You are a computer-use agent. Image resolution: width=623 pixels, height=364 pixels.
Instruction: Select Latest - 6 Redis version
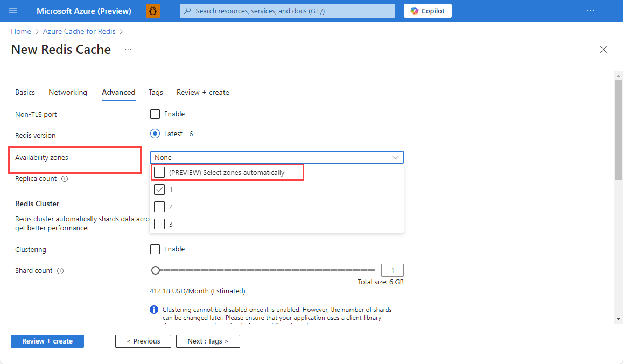pos(155,134)
